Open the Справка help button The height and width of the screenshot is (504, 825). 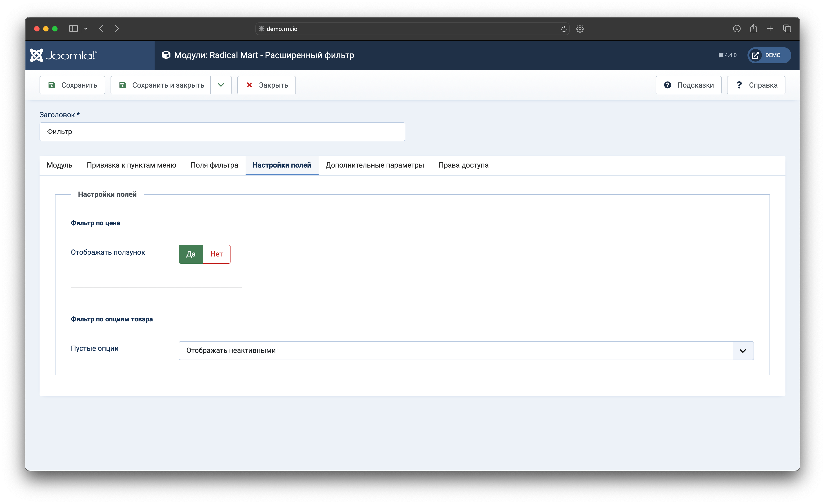click(756, 85)
